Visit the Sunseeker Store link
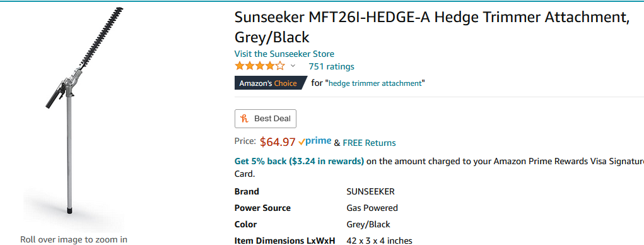 pyautogui.click(x=284, y=54)
